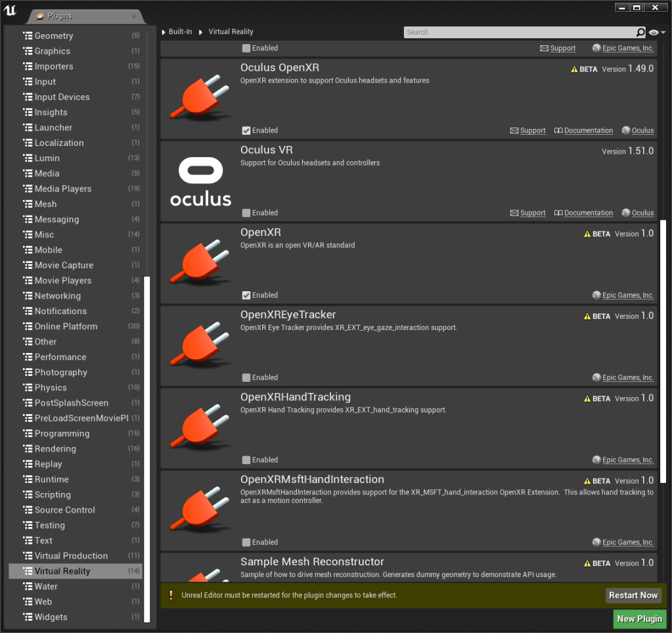Disable the Oculus OpenXR plugin checkbox

click(246, 130)
